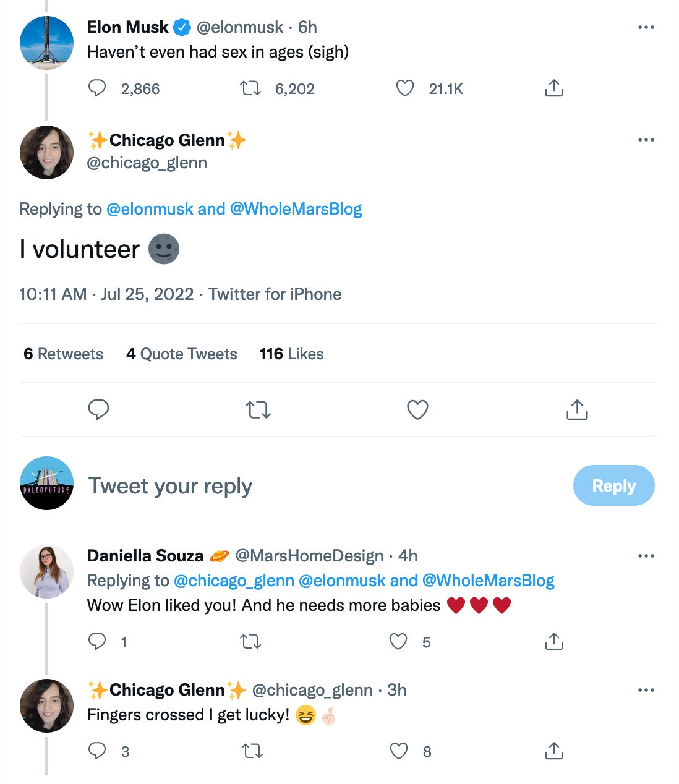
Task: Like Elon Musk's tweet with the heart icon
Action: point(405,88)
